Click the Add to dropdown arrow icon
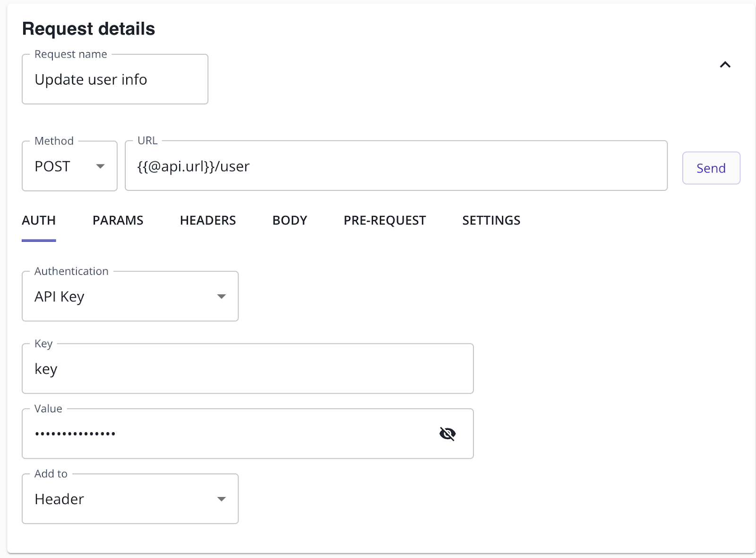Screen dimensions: 756x558 click(221, 499)
